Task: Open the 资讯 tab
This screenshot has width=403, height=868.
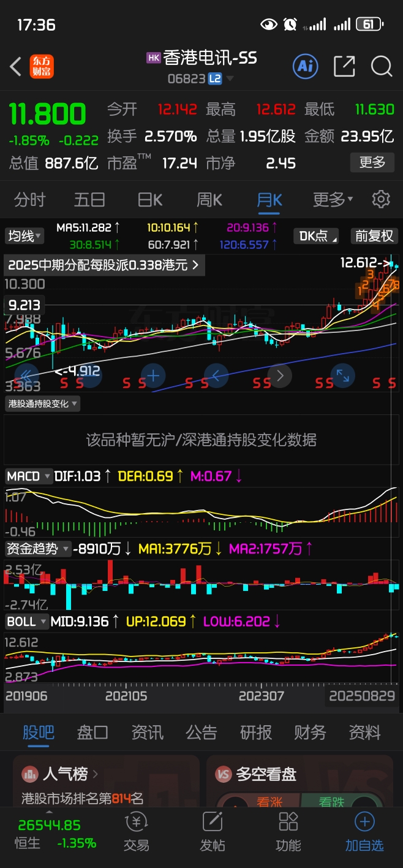Action: [x=147, y=732]
